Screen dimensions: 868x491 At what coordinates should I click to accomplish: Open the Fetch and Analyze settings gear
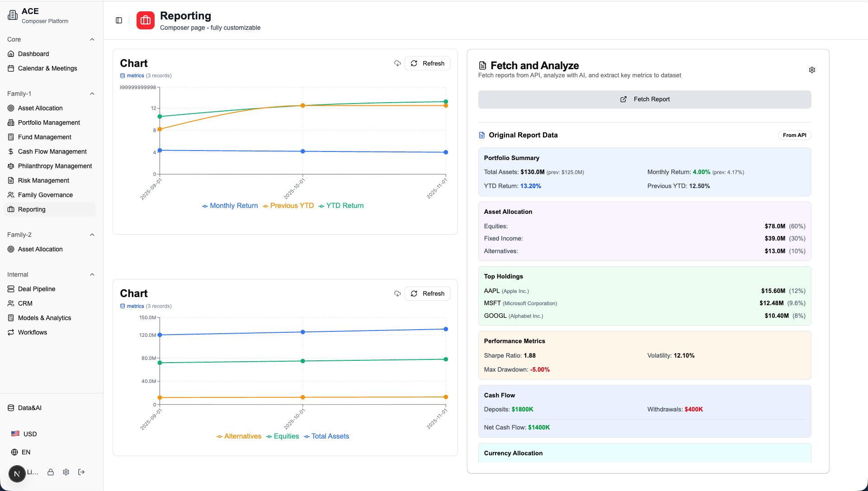pos(812,70)
